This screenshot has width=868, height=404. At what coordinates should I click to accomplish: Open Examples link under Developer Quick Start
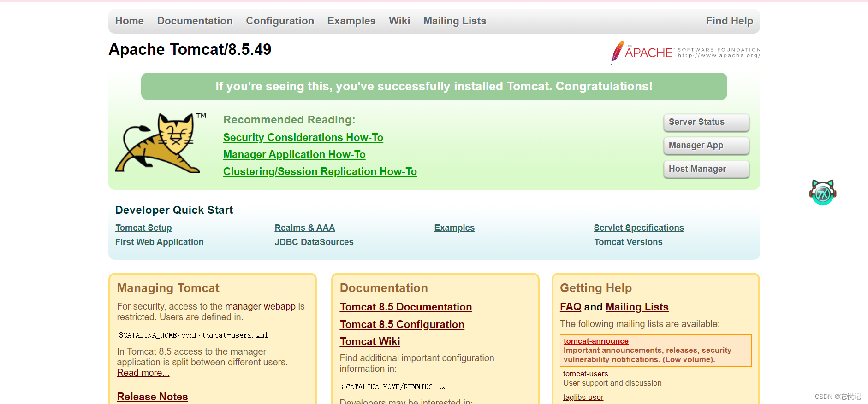coord(454,228)
